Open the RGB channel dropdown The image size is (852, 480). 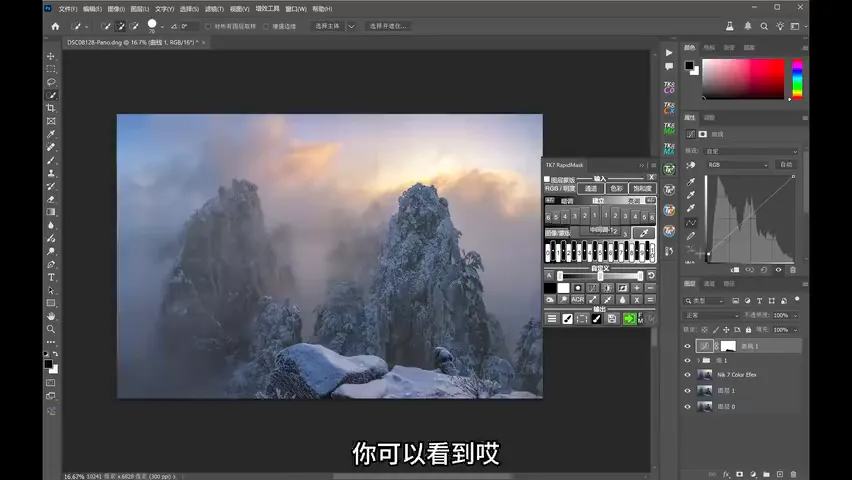pyautogui.click(x=737, y=165)
